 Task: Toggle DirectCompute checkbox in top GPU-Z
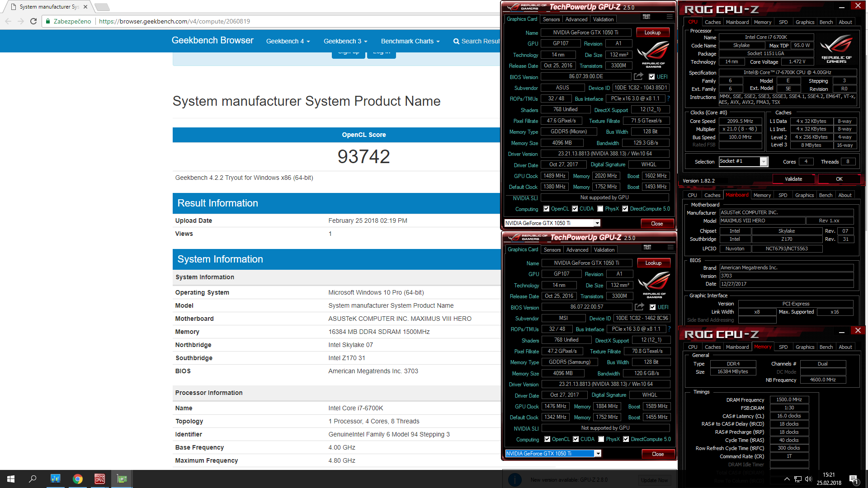[625, 209]
